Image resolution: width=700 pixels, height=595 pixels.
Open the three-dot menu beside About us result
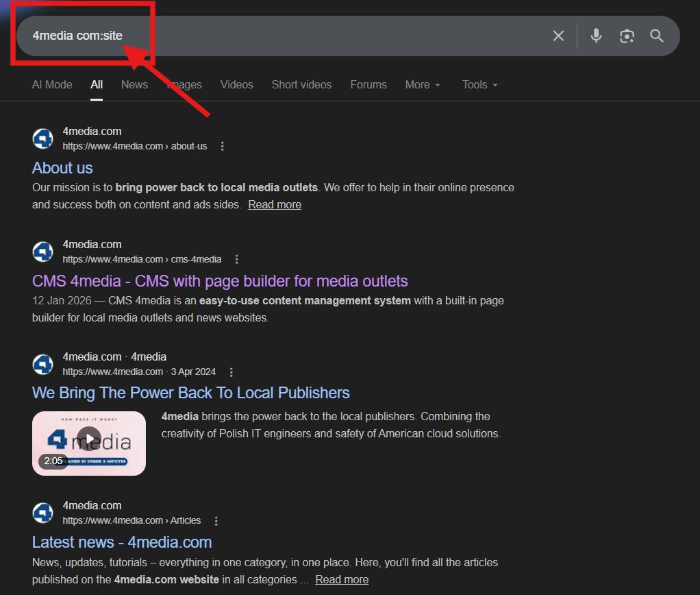(x=222, y=146)
